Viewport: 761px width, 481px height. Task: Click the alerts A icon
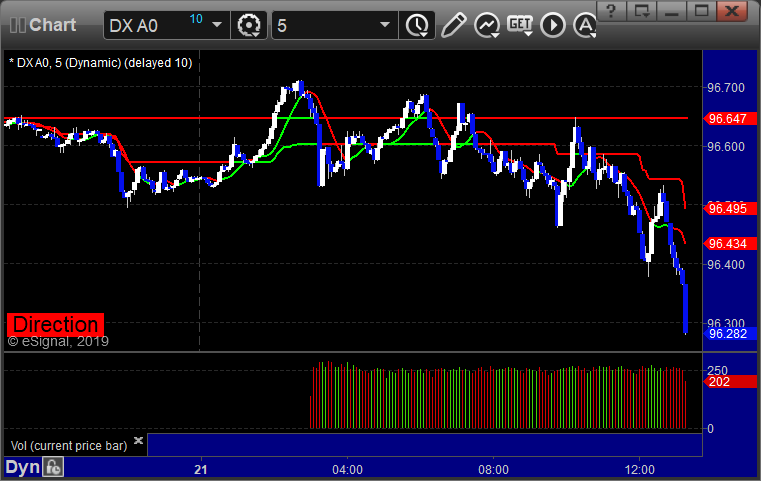[585, 25]
